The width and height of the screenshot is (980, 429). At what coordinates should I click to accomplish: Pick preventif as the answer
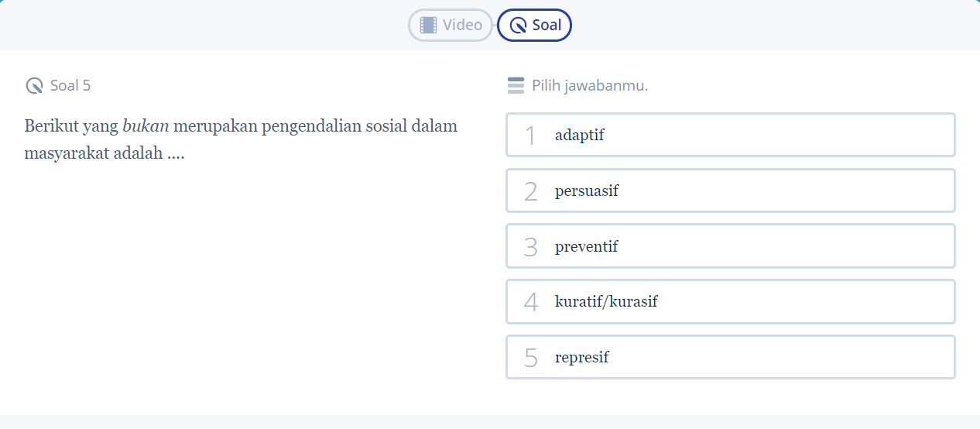(x=730, y=246)
